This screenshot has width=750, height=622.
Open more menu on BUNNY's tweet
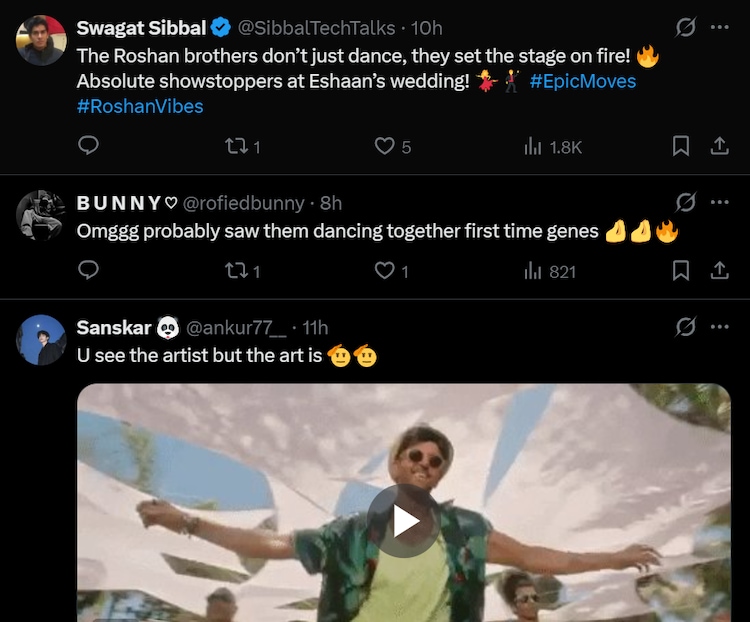pos(719,202)
